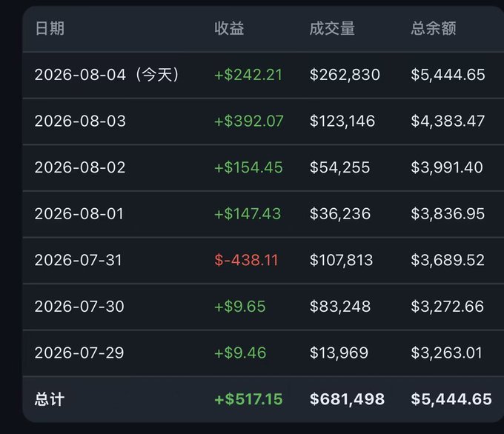Screen dimensions: 504x434
Task: Click the +$392.07 profit value
Action: pyautogui.click(x=249, y=121)
